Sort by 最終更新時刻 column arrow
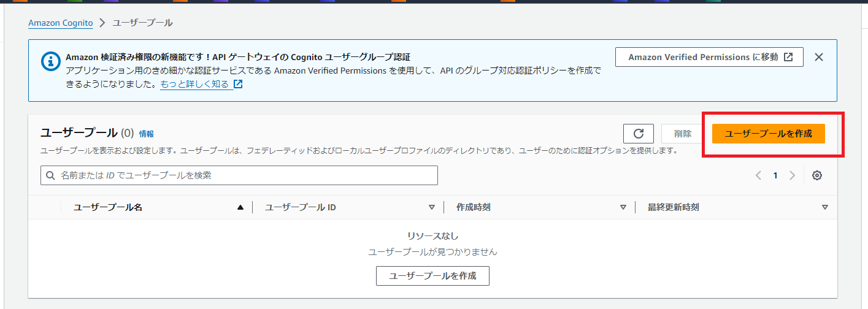Image resolution: width=868 pixels, height=309 pixels. pyautogui.click(x=825, y=207)
